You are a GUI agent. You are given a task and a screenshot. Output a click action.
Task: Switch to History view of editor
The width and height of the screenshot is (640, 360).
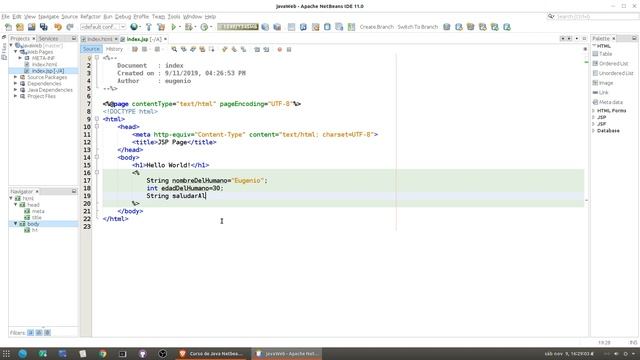coord(114,49)
